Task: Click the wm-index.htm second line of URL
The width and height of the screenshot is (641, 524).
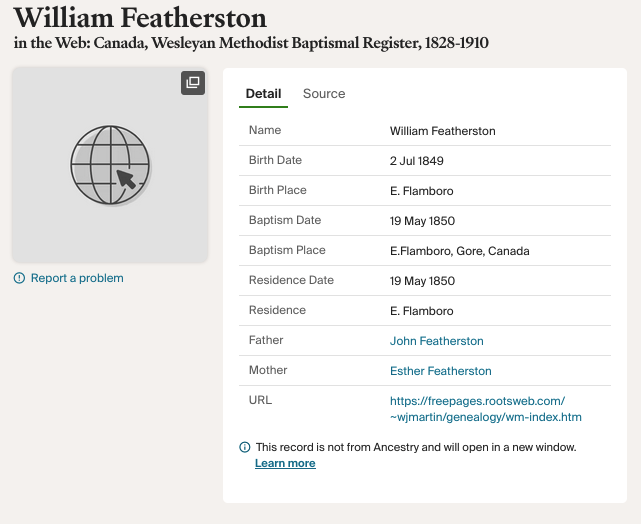Action: pos(486,417)
